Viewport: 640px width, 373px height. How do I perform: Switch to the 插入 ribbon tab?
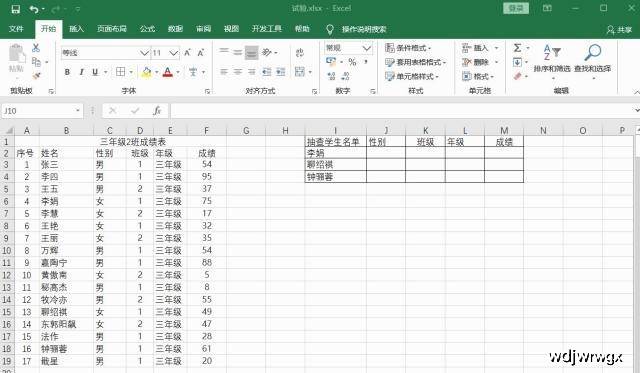pyautogui.click(x=76, y=29)
